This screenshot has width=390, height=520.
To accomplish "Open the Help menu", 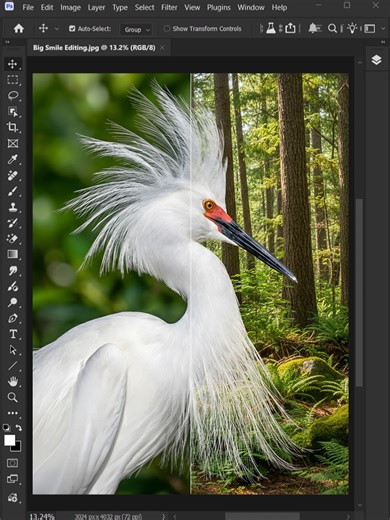I will [279, 7].
